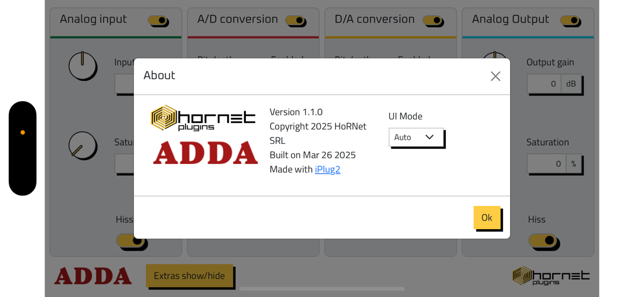Click the 'Output gain' label
This screenshot has width=644, height=297.
click(550, 62)
